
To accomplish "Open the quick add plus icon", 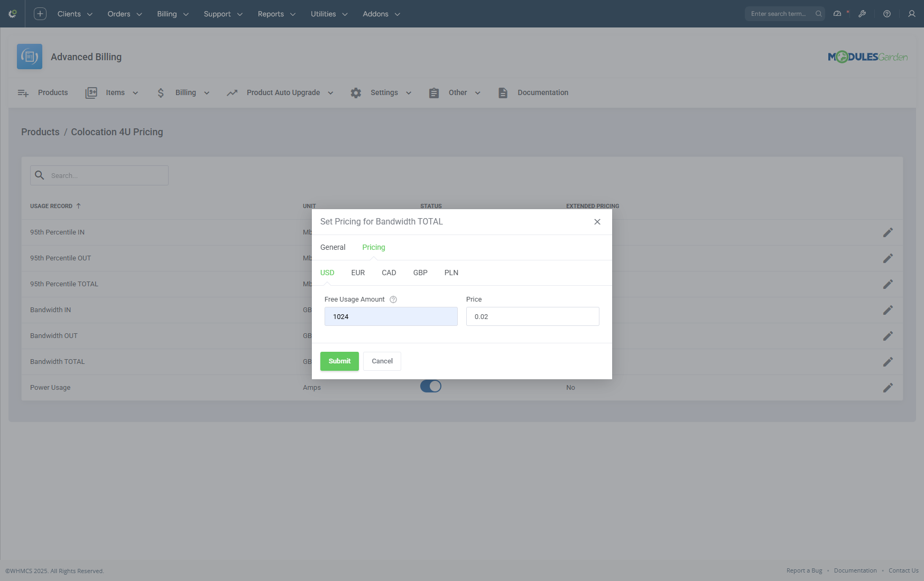I will [x=40, y=14].
